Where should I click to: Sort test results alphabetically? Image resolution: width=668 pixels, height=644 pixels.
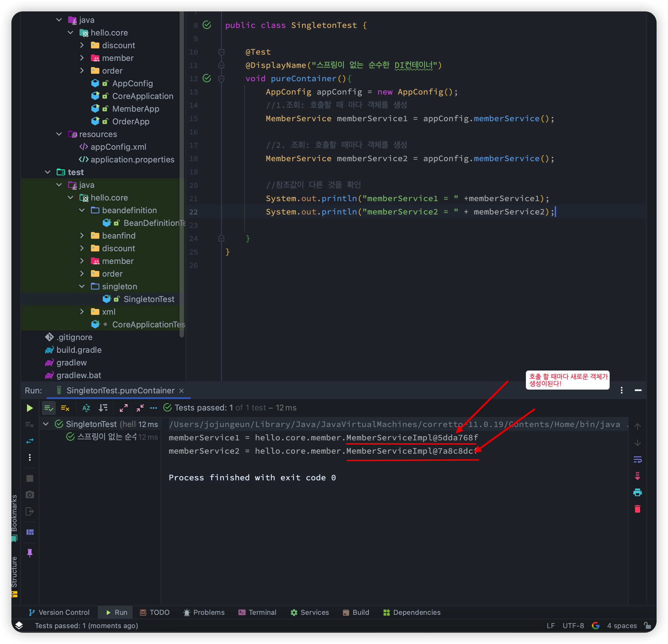[x=86, y=408]
